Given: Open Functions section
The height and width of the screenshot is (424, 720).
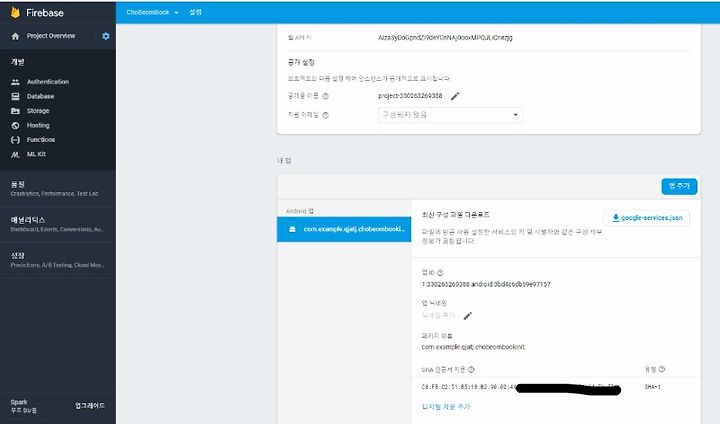Looking at the screenshot, I should 41,140.
